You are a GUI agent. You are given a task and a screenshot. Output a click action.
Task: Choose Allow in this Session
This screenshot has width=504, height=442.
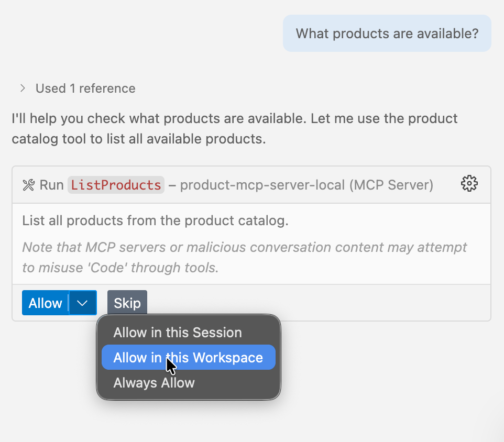tap(178, 333)
